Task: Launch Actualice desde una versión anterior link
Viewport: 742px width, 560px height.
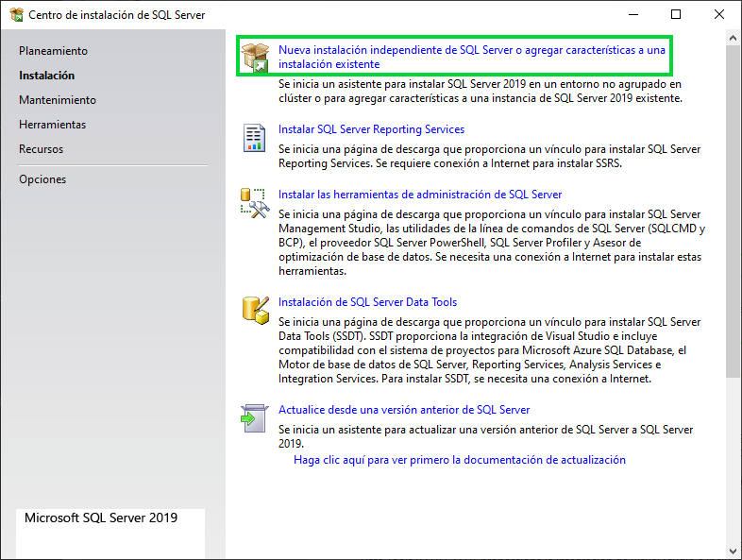Action: coord(404,410)
